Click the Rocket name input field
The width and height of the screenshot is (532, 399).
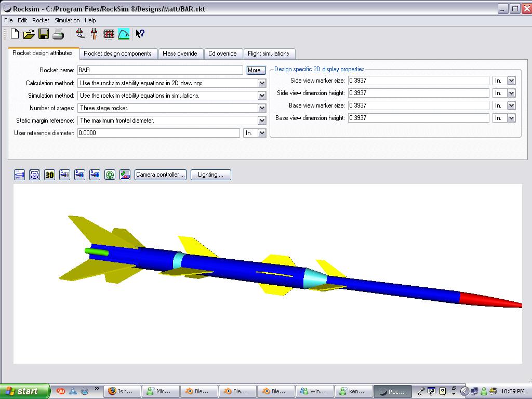pyautogui.click(x=160, y=70)
